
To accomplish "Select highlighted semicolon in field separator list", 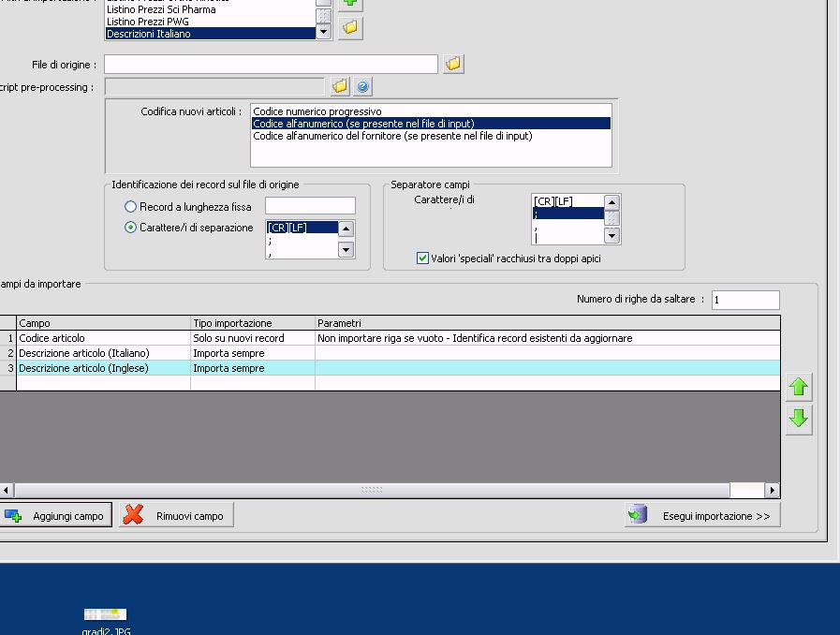I will tap(567, 214).
